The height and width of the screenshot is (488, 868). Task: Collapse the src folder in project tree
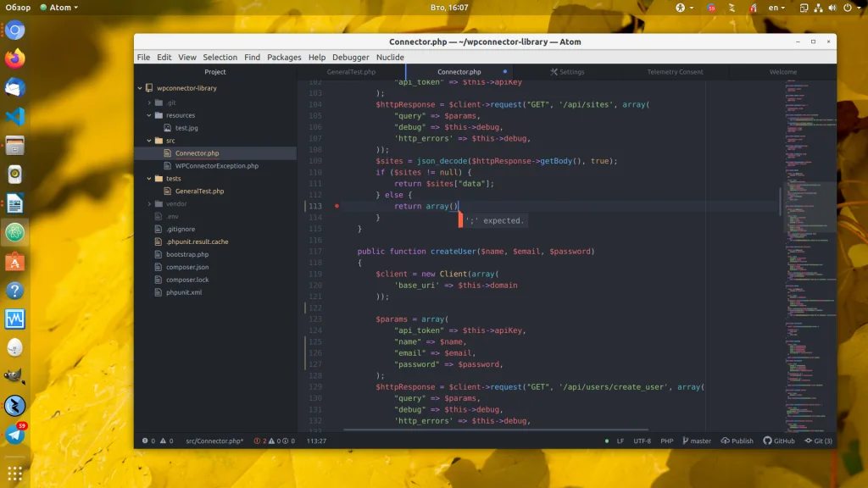pyautogui.click(x=149, y=141)
